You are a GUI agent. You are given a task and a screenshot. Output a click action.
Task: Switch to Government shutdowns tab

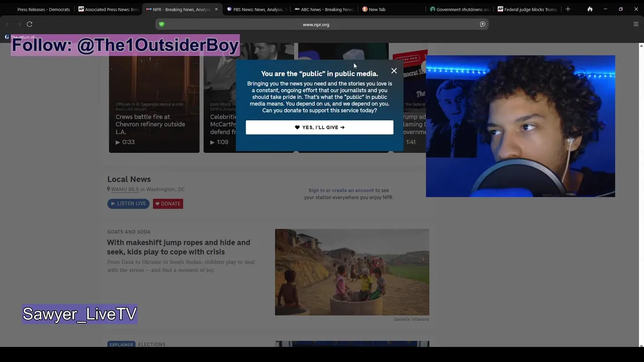point(460,9)
